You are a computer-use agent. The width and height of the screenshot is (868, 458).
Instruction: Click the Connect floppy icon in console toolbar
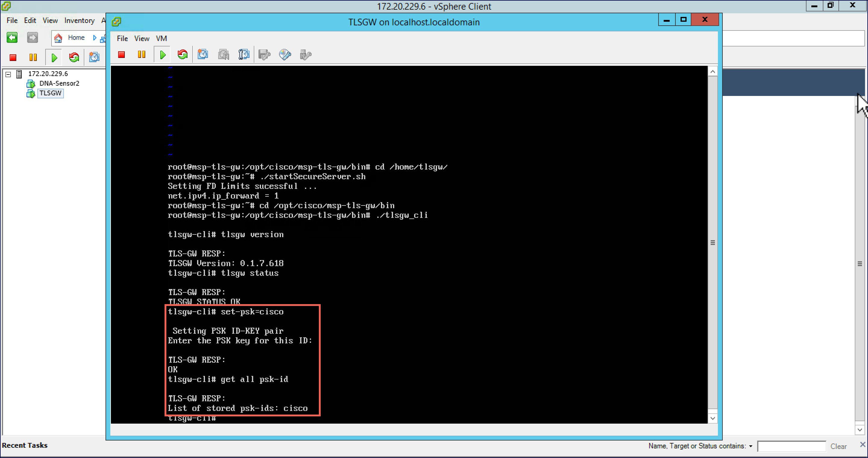264,55
